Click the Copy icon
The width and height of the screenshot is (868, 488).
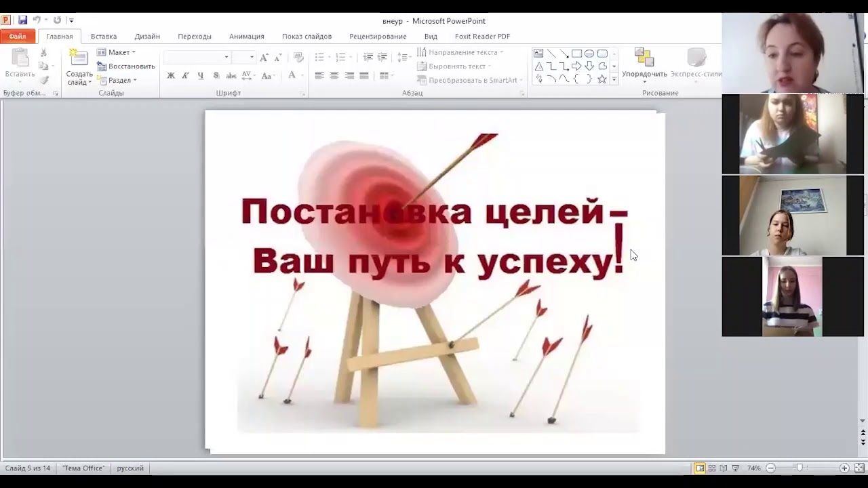(x=44, y=66)
